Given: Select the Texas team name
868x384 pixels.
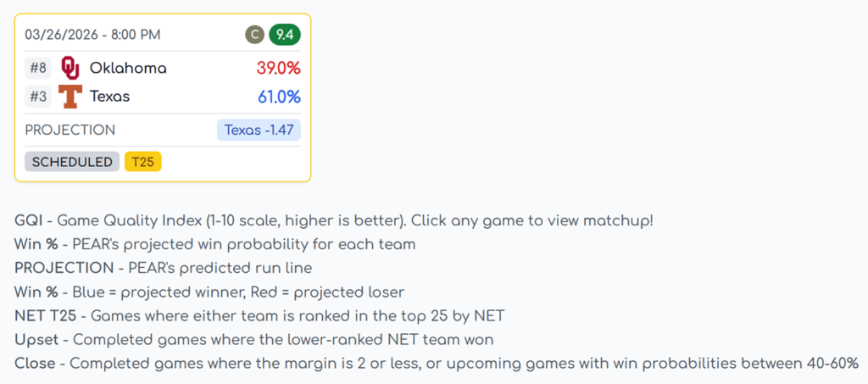Looking at the screenshot, I should point(110,97).
